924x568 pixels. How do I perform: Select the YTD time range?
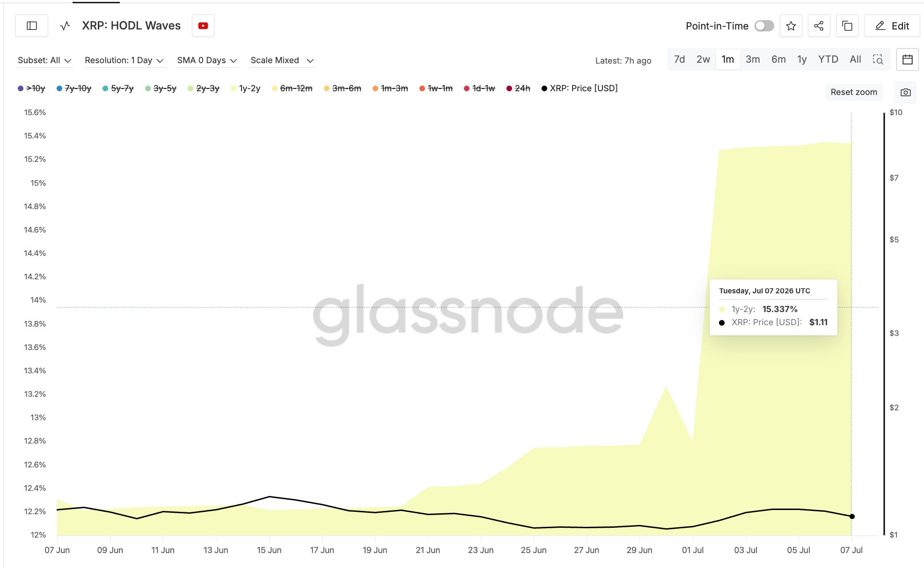[x=828, y=59]
